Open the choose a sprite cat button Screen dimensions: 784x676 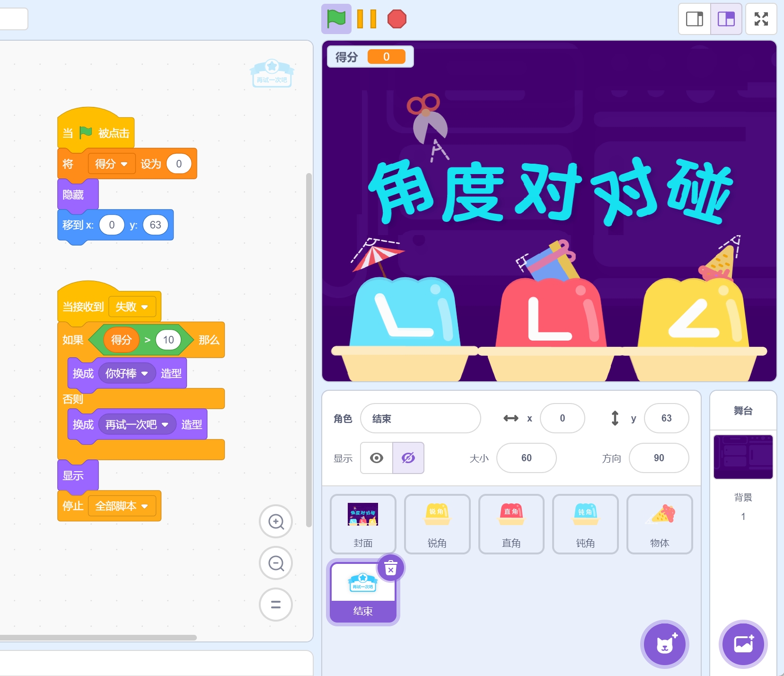pos(665,644)
